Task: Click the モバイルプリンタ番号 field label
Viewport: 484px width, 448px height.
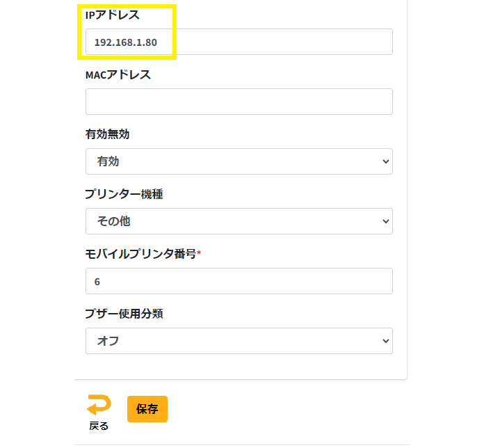Action: point(140,254)
